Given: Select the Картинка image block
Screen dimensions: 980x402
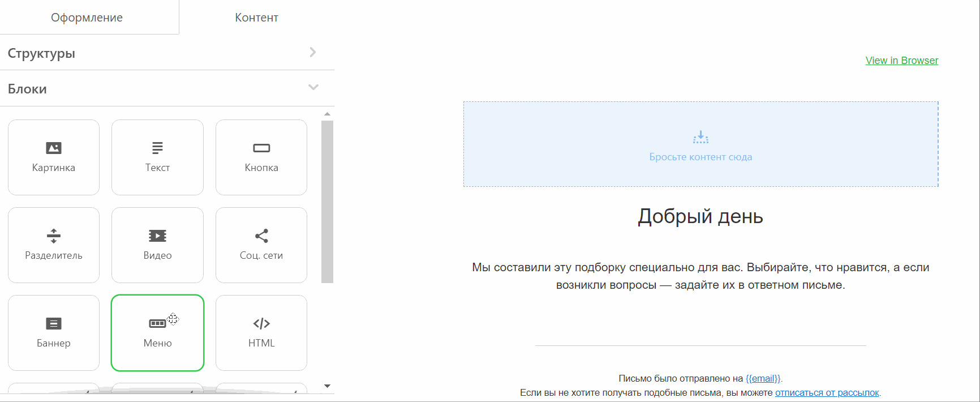Looking at the screenshot, I should 54,157.
